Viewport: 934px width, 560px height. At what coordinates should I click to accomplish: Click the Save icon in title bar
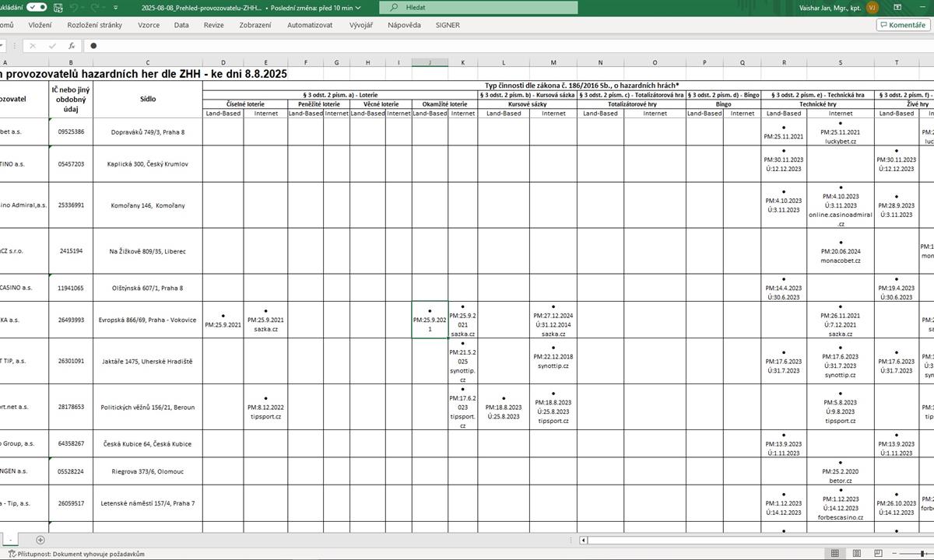(x=59, y=7)
